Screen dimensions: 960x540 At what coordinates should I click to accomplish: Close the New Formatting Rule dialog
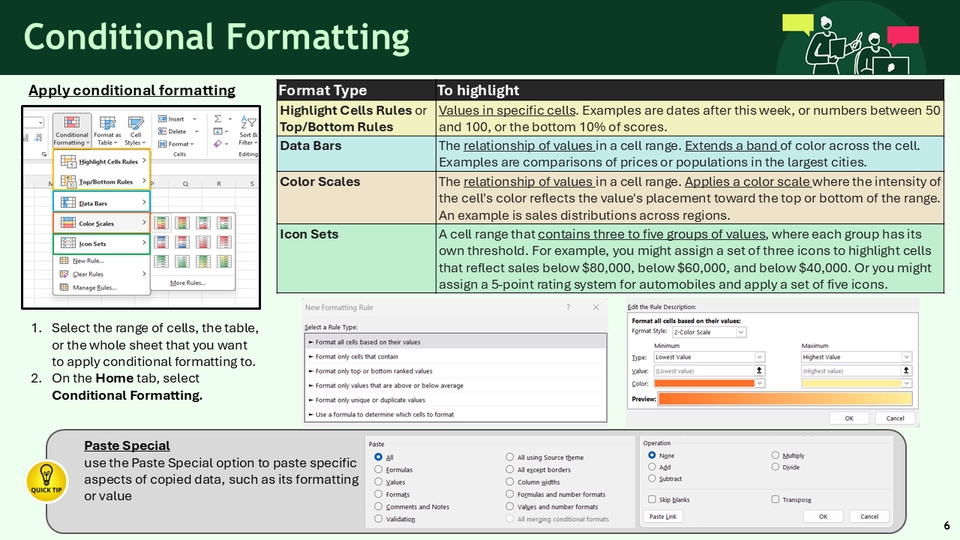tap(596, 307)
